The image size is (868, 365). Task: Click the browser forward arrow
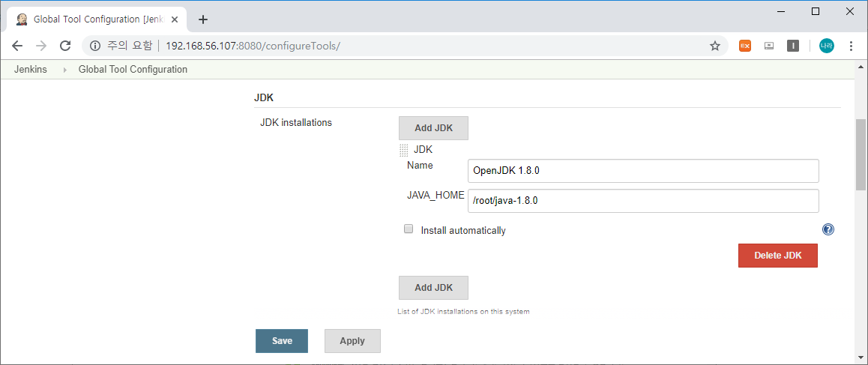pyautogui.click(x=41, y=46)
